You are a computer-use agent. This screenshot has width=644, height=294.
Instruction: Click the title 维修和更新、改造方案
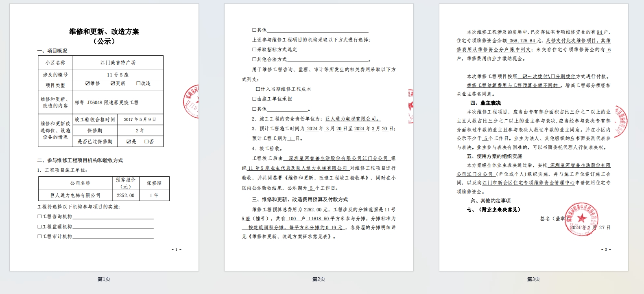[x=104, y=32]
